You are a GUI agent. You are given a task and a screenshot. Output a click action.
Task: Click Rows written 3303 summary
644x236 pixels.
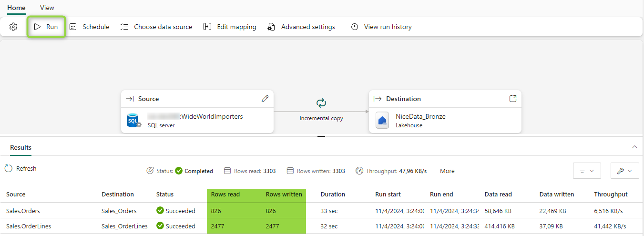click(316, 171)
